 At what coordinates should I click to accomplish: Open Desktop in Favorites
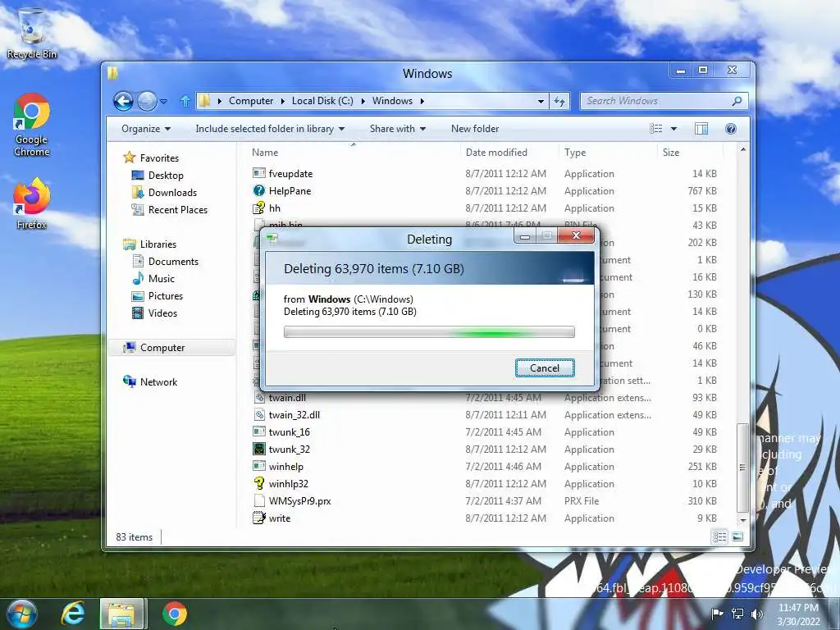(157, 176)
